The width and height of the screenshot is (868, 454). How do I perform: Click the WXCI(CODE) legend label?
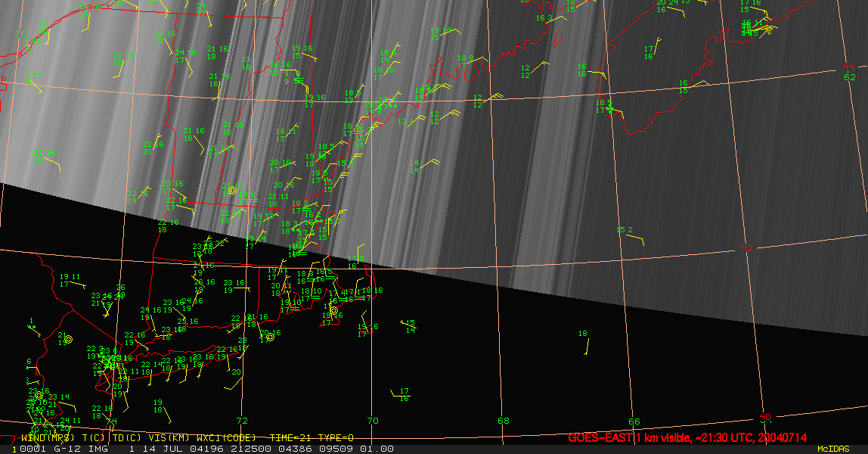(226, 438)
